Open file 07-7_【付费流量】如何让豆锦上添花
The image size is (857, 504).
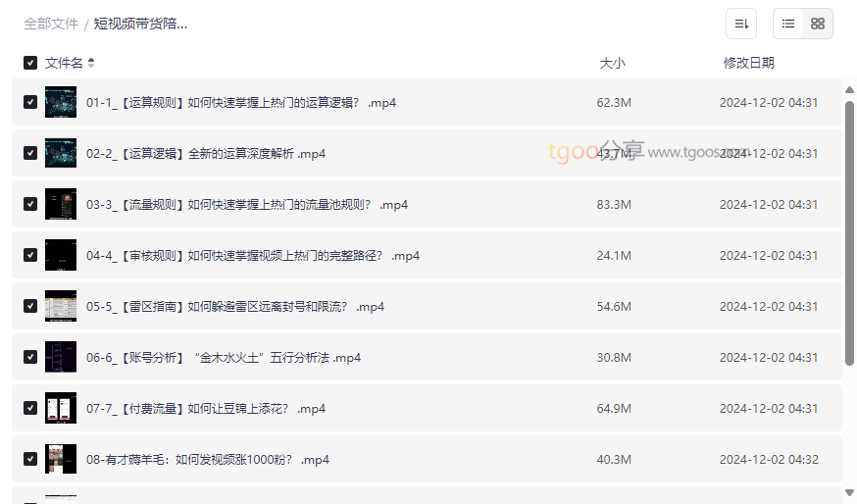click(206, 409)
